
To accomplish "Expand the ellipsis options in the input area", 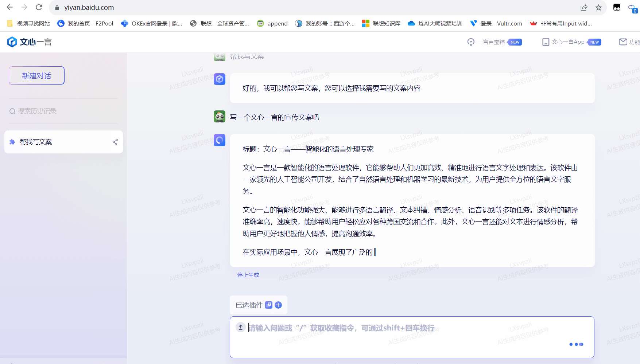I will 576,344.
